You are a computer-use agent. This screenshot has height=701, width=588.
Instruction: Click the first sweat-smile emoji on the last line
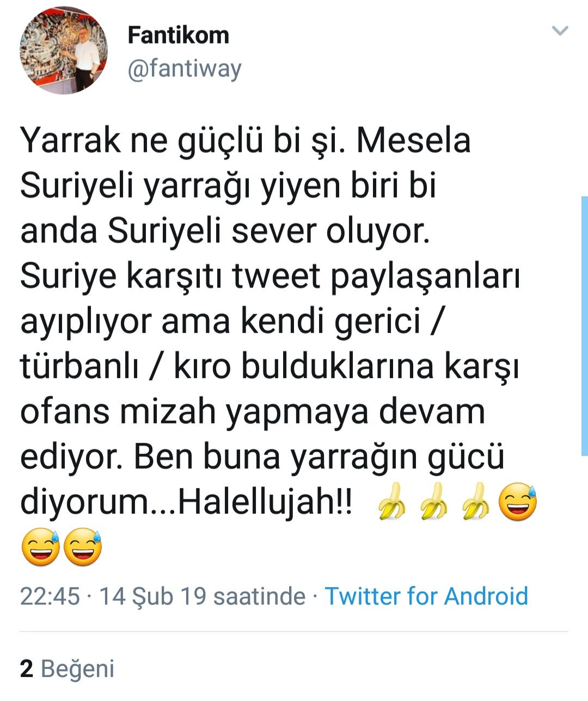(40, 546)
